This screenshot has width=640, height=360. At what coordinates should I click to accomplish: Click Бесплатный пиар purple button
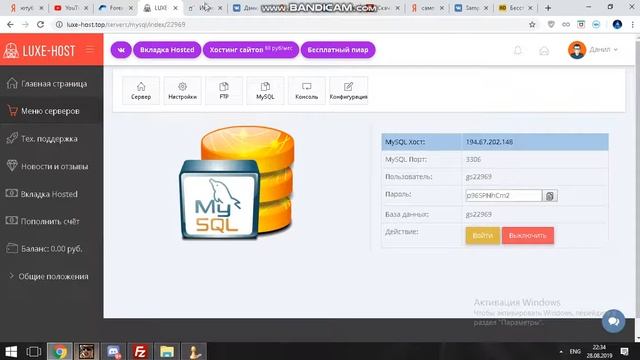click(338, 50)
